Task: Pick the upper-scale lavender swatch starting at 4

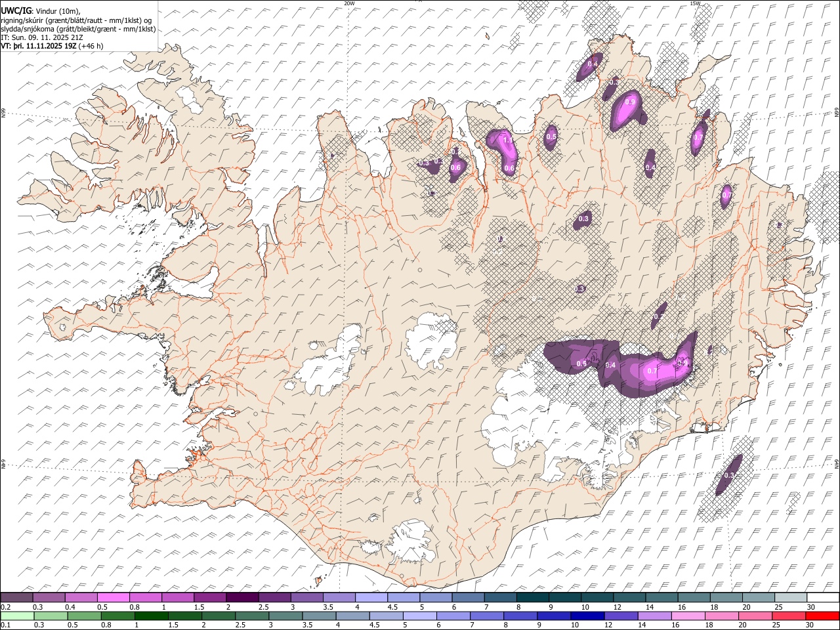Action: point(371,597)
